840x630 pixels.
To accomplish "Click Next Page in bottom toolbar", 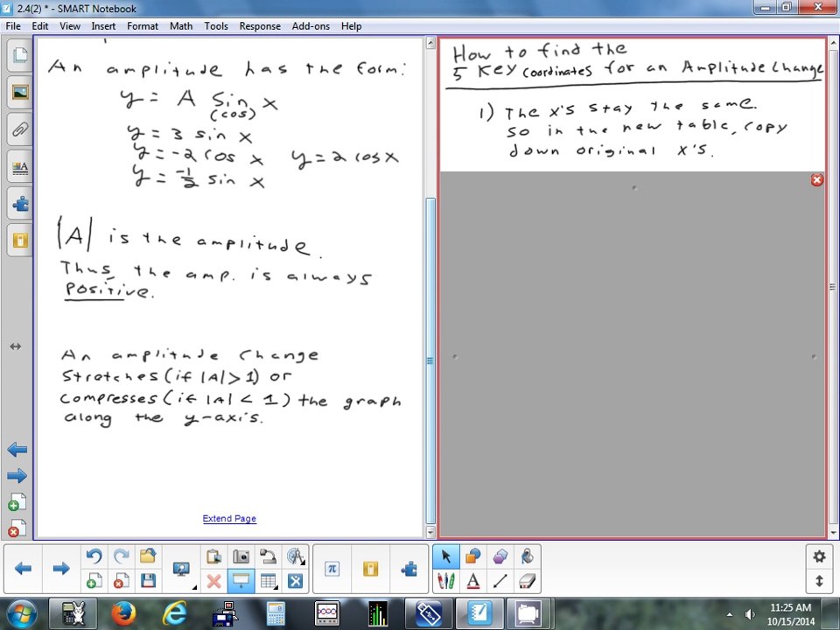I will tap(61, 569).
